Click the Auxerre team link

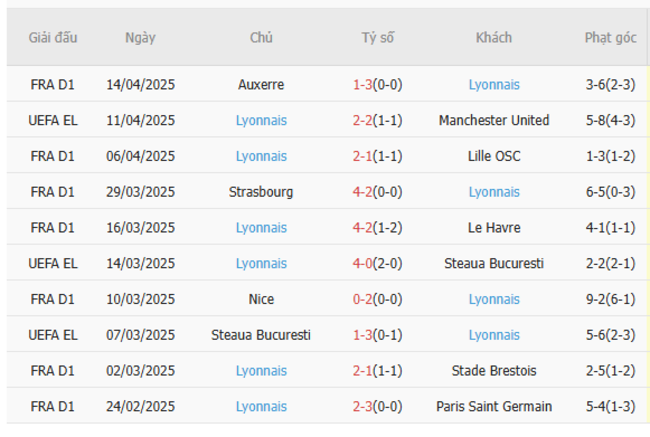pos(262,85)
